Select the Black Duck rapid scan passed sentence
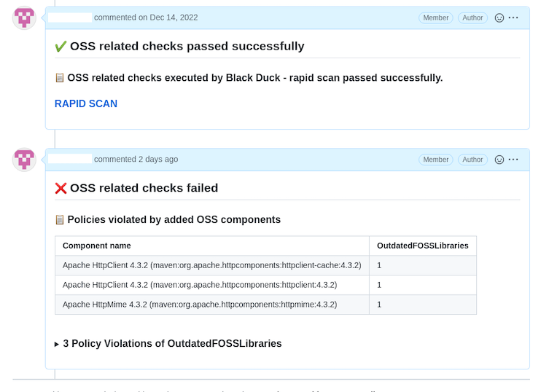The image size is (541, 392). coord(255,78)
